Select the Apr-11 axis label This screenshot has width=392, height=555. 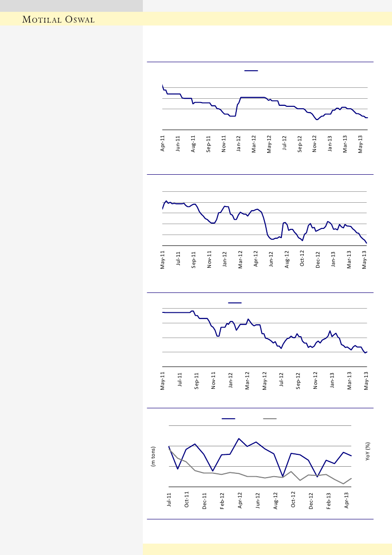coord(162,143)
